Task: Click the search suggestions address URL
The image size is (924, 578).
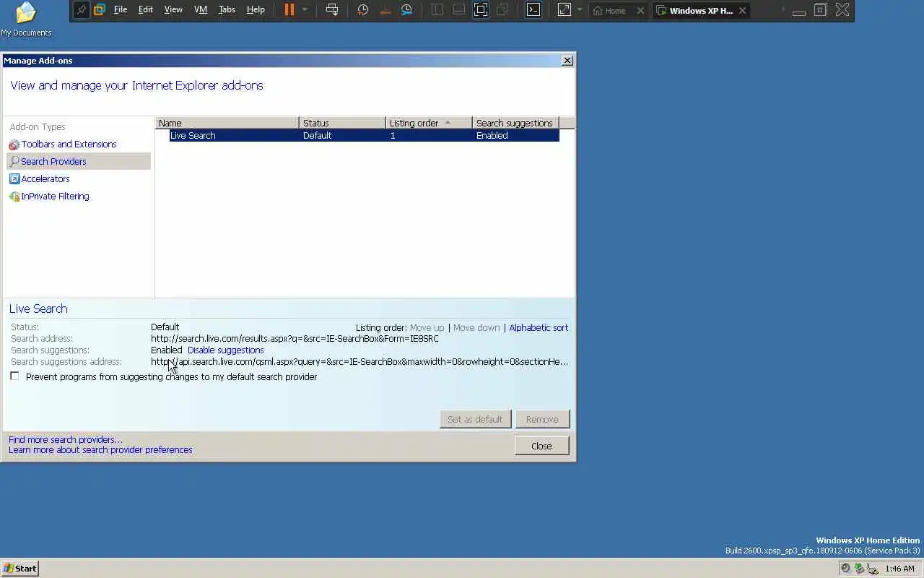Action: pos(359,362)
